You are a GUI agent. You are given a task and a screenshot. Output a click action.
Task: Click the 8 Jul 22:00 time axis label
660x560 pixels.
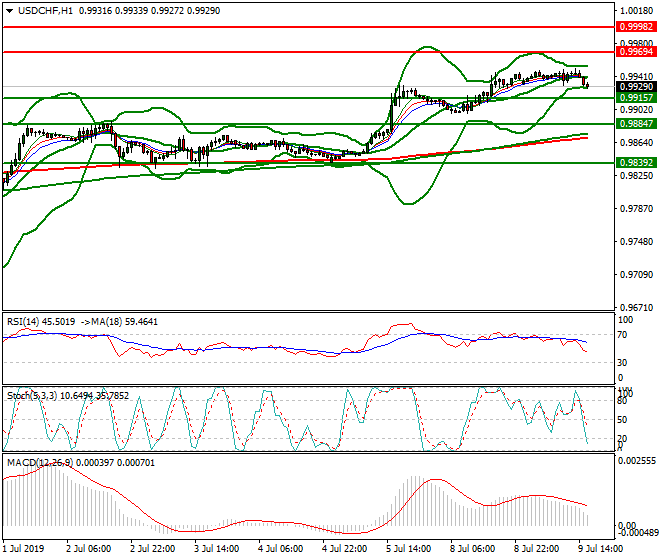coord(537,549)
